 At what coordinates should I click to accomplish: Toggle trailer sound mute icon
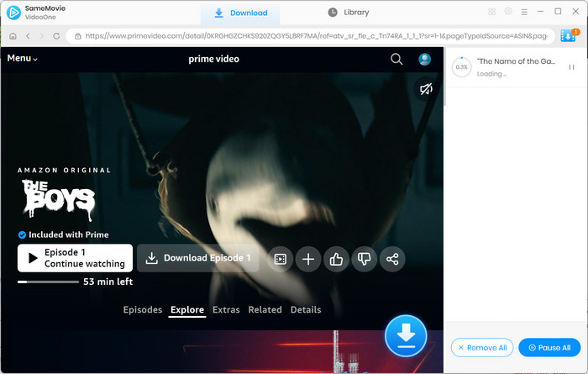[x=426, y=89]
